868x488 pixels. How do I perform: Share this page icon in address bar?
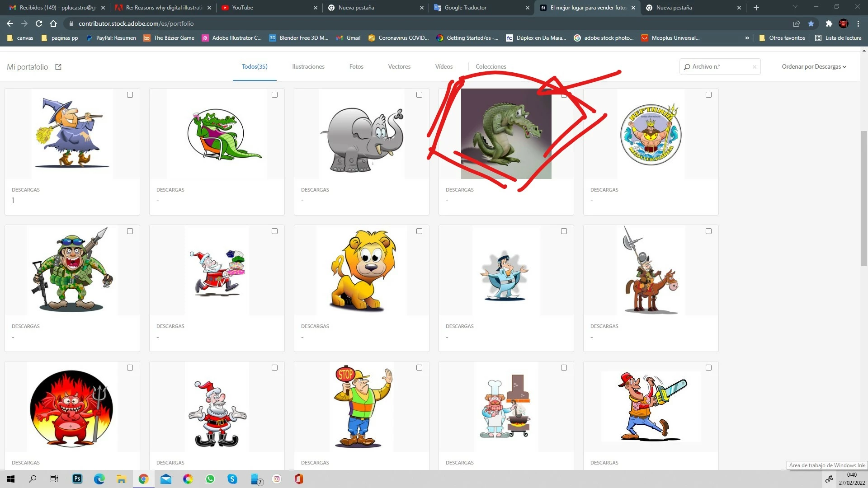click(797, 23)
